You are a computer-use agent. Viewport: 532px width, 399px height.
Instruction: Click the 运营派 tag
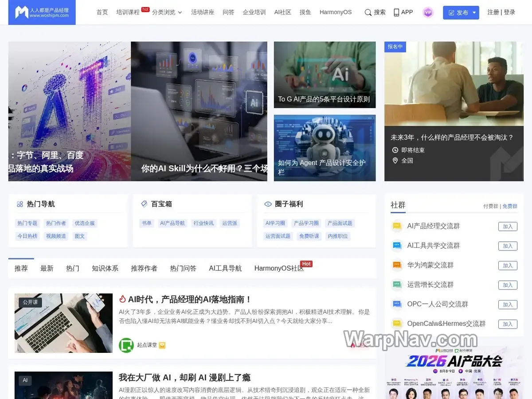(230, 223)
